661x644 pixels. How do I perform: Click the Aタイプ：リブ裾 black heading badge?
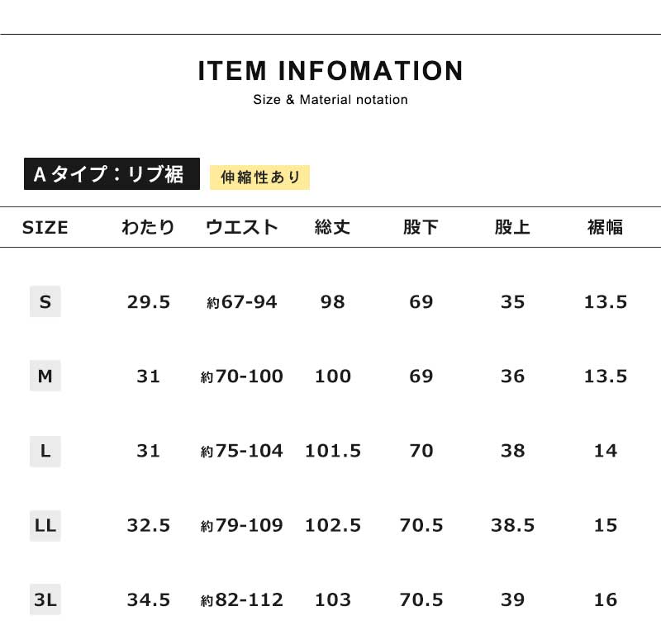tap(112, 174)
